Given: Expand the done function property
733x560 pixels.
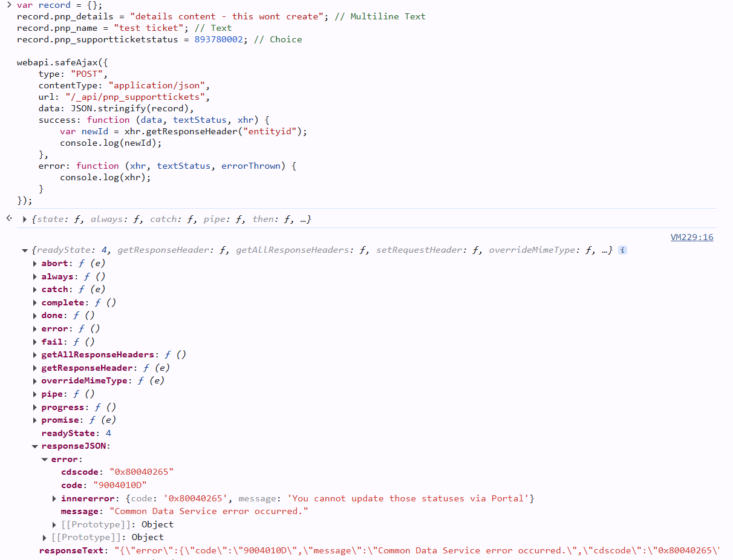Looking at the screenshot, I should [x=34, y=315].
